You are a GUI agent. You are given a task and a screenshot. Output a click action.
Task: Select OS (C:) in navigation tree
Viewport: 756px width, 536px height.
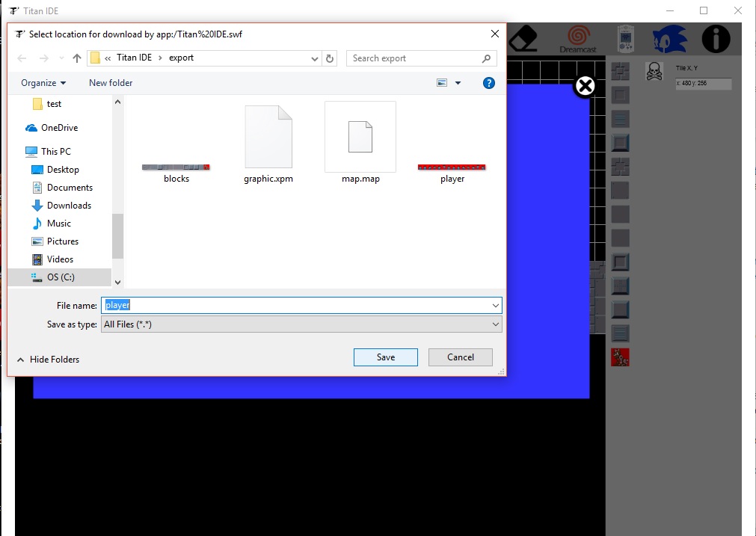tap(60, 277)
